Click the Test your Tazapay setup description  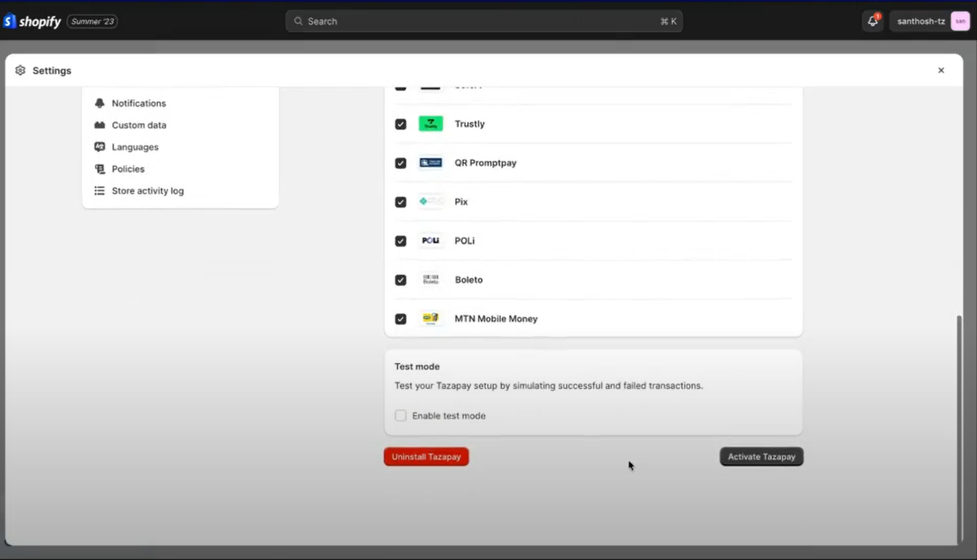(x=549, y=386)
